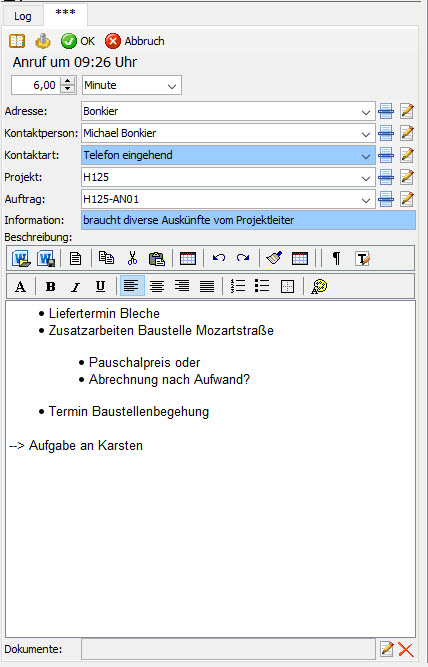
Task: Click the save Word document icon
Action: click(x=46, y=258)
